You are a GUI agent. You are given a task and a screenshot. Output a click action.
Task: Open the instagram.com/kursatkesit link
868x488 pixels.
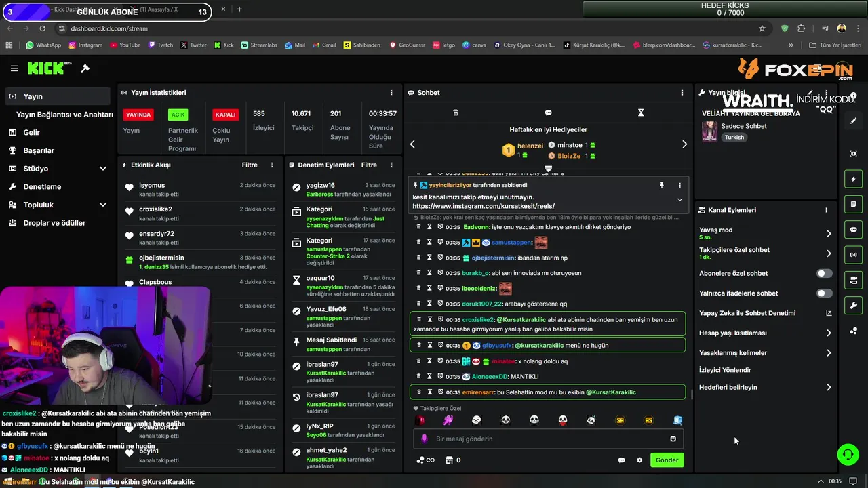484,206
